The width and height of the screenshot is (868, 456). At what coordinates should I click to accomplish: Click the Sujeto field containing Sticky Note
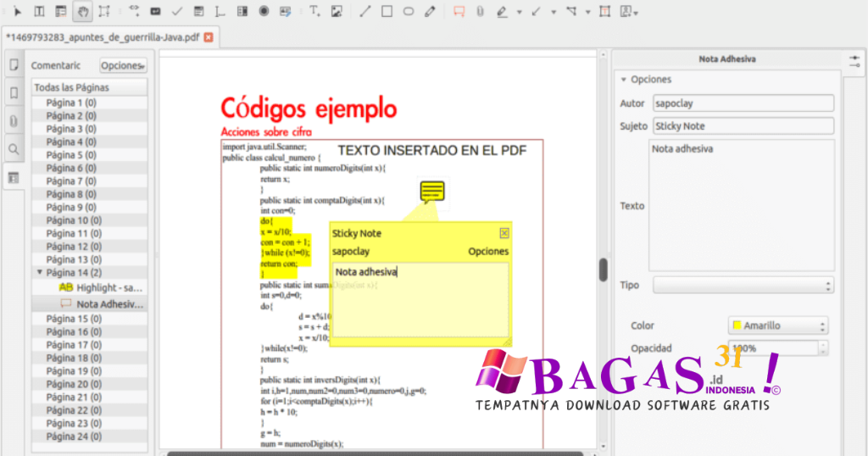(743, 126)
